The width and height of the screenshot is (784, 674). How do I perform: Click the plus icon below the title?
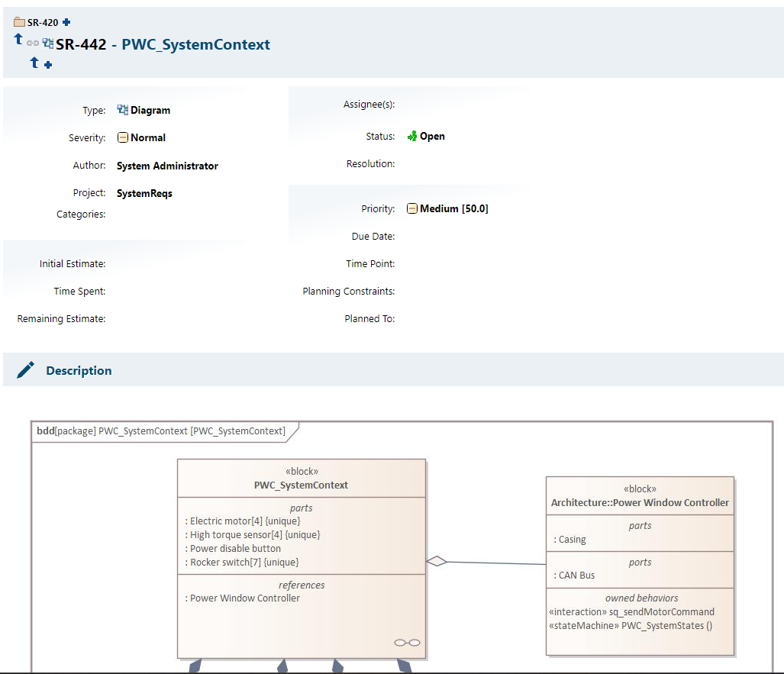tap(48, 65)
